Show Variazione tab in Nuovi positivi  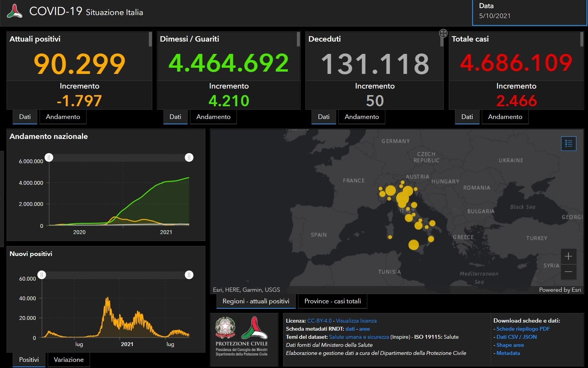point(68,360)
